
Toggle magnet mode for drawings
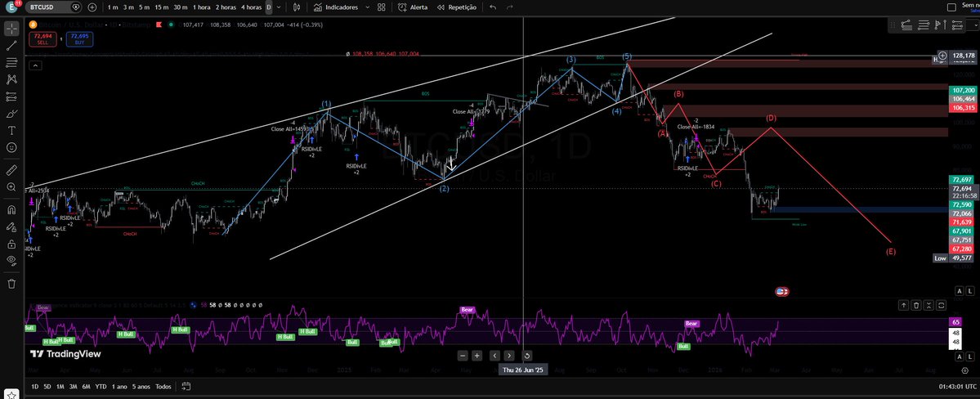tap(11, 209)
